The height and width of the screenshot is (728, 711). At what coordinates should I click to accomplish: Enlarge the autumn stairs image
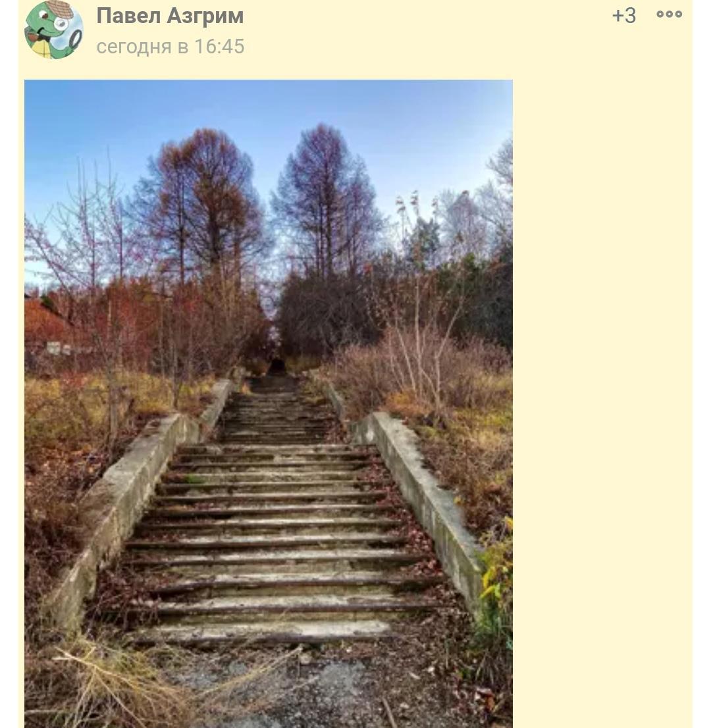[x=268, y=403]
